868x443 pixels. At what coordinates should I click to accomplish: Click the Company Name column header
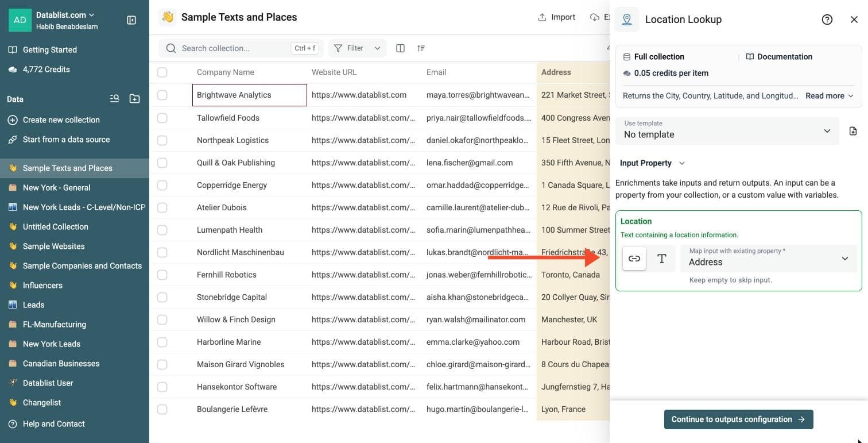[226, 72]
